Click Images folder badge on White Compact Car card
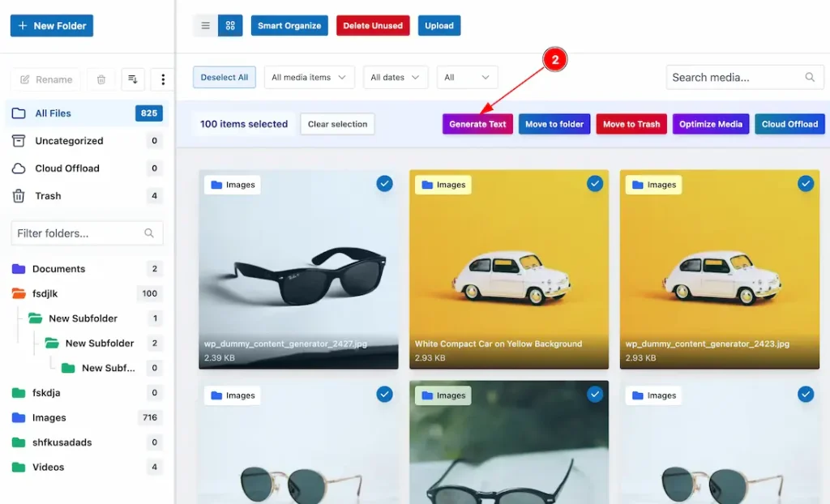Viewport: 830px width, 504px height. 443,185
